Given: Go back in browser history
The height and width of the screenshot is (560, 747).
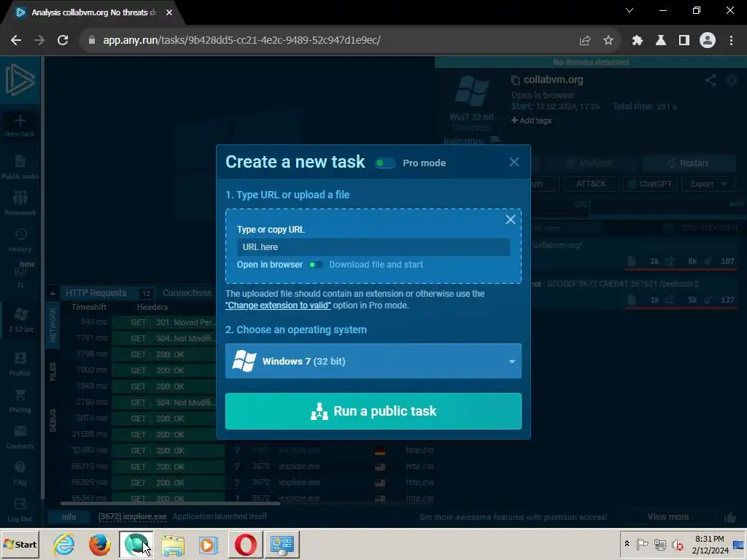Looking at the screenshot, I should click(x=16, y=41).
